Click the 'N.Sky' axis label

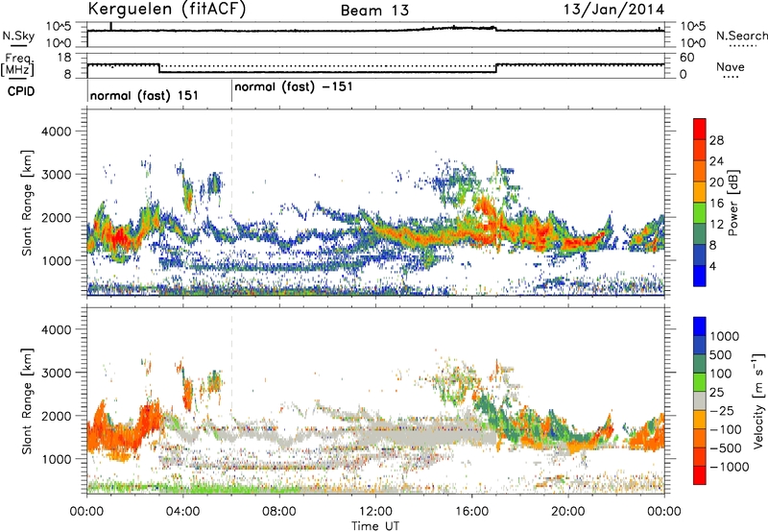pos(18,36)
